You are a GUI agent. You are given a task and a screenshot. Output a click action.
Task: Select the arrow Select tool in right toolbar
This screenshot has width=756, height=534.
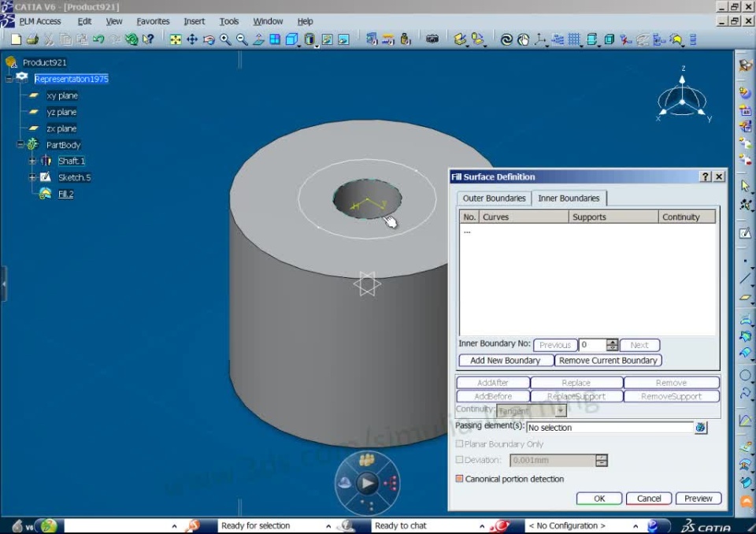[746, 186]
